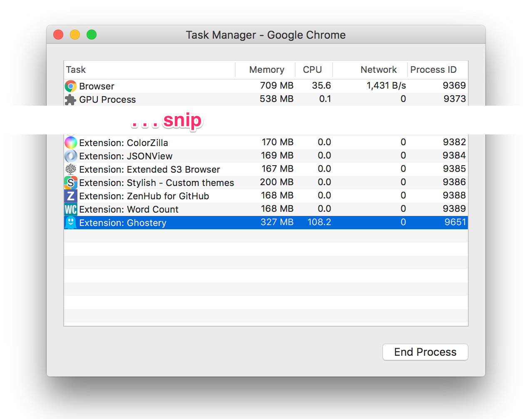The height and width of the screenshot is (419, 532).
Task: Click the 1,431 B/s network value
Action: 386,86
